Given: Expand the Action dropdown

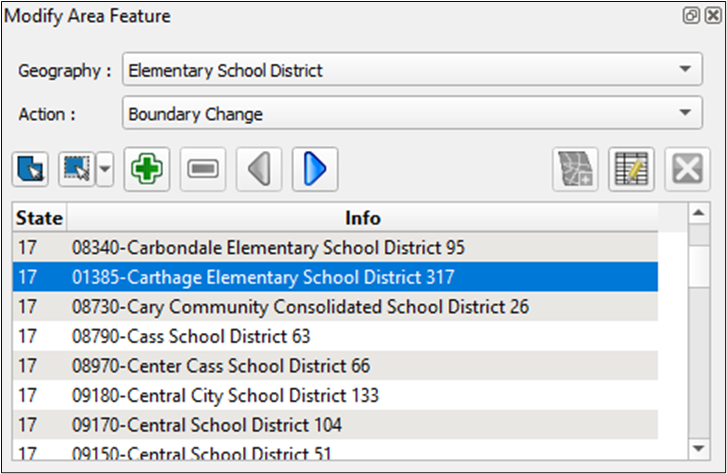Looking at the screenshot, I should click(409, 114).
